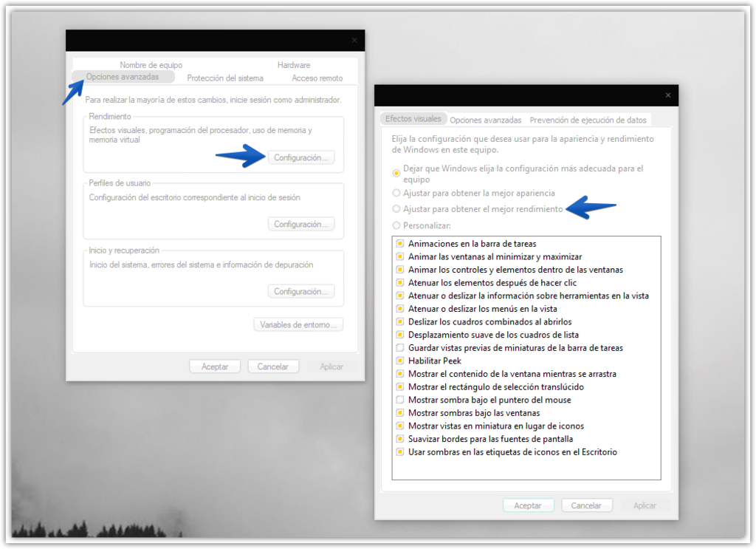The height and width of the screenshot is (549, 756).
Task: Toggle 'Mostrar vistas en miniatura en lugar de iconos'
Action: point(400,426)
